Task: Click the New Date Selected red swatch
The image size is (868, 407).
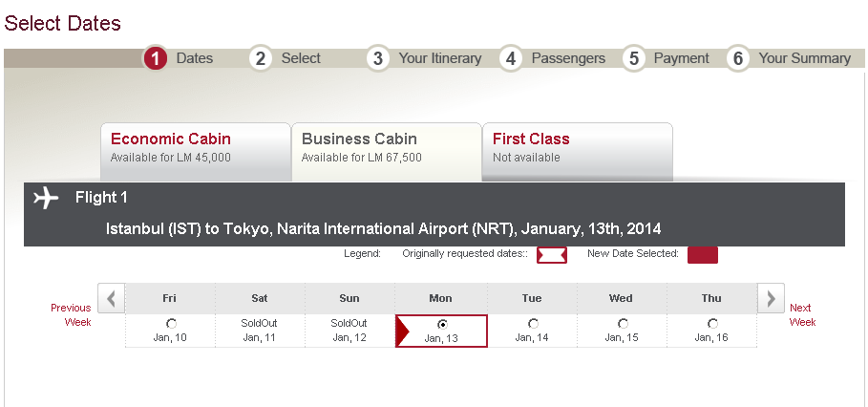Action: [703, 255]
